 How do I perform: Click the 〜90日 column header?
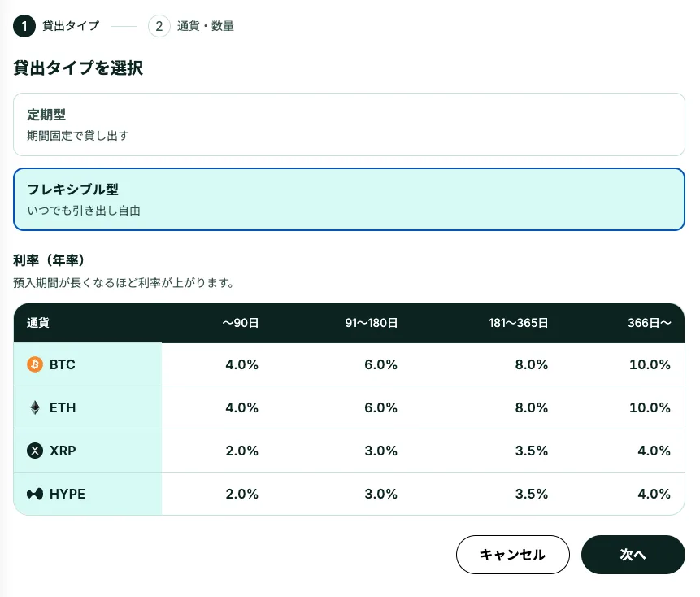240,323
